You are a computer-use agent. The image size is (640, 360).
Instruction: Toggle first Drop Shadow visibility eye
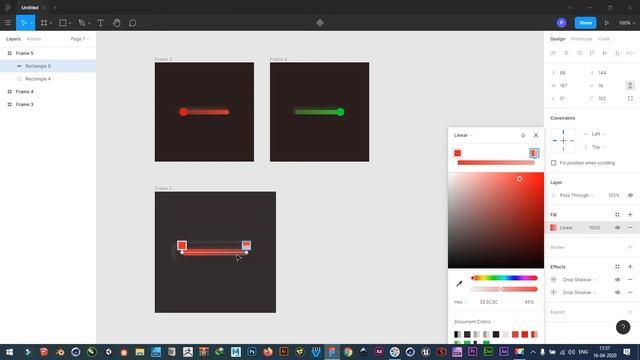(x=617, y=280)
